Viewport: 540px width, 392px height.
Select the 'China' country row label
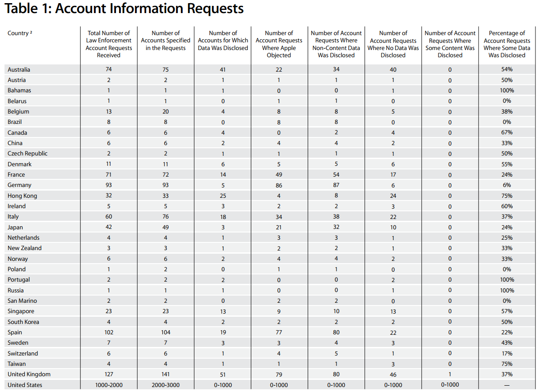[x=15, y=143]
